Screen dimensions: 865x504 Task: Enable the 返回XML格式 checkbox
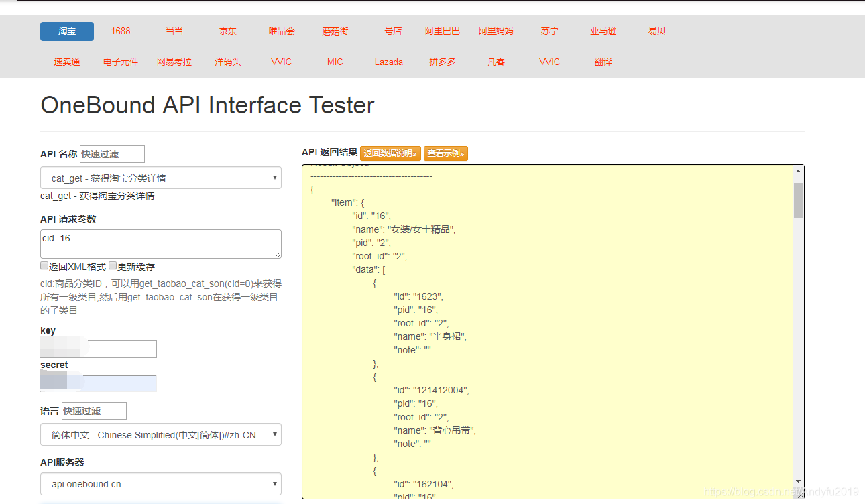[x=44, y=266]
